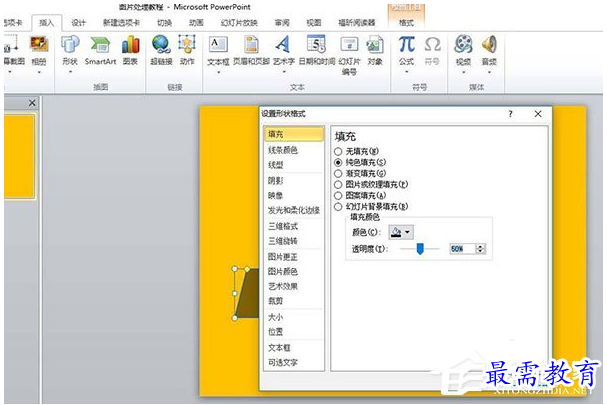Insert 音频 audio

pyautogui.click(x=489, y=50)
